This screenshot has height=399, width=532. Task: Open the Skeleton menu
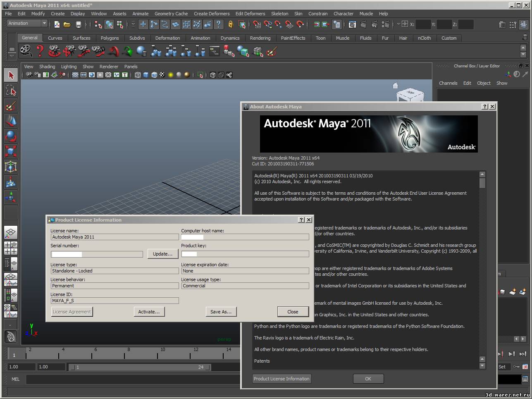pos(279,14)
